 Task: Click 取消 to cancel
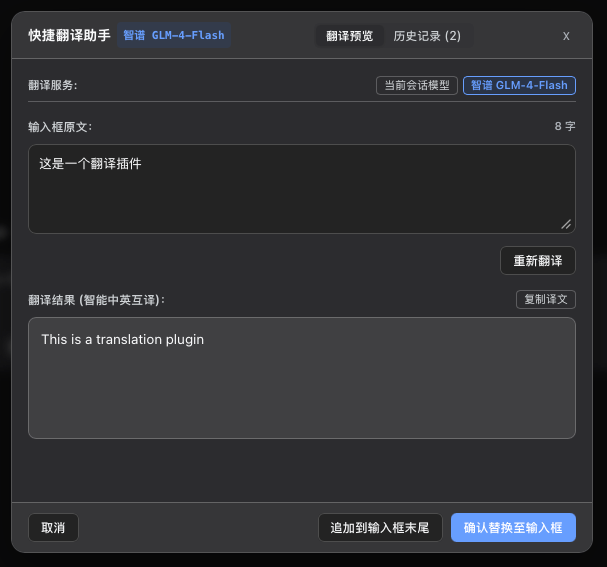tap(53, 528)
